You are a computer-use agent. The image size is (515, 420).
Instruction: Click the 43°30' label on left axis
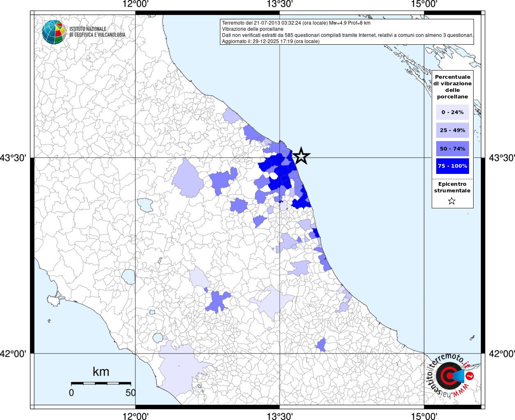click(13, 158)
